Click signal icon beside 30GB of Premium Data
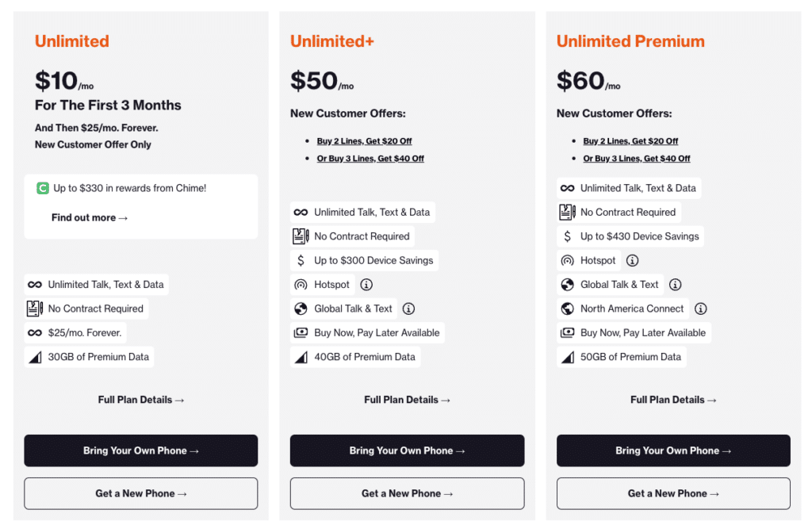 point(35,357)
